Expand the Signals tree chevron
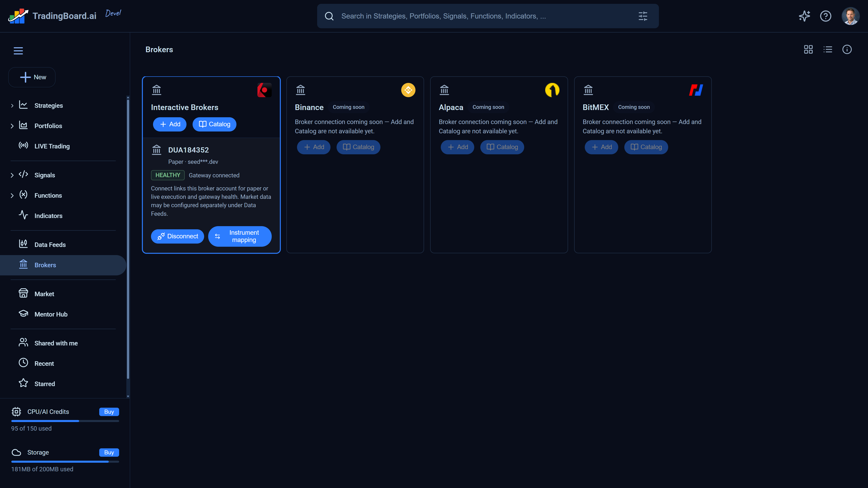This screenshot has height=488, width=868. [x=12, y=175]
